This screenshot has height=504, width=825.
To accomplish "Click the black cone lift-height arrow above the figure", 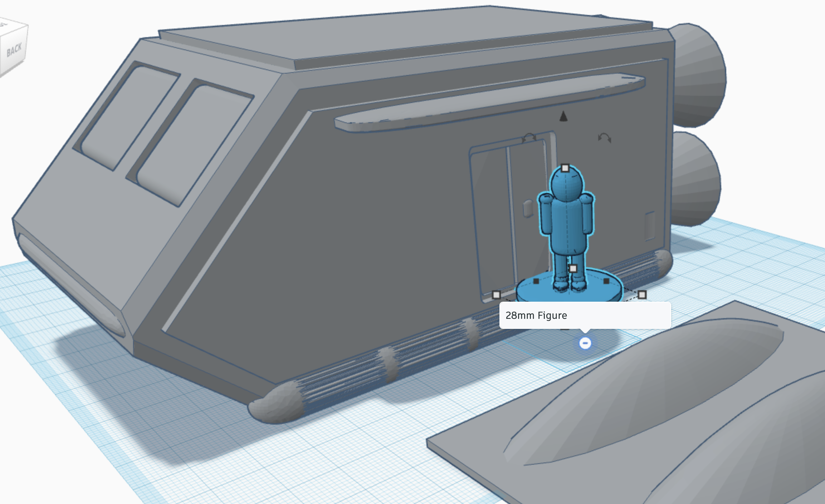I will [563, 117].
